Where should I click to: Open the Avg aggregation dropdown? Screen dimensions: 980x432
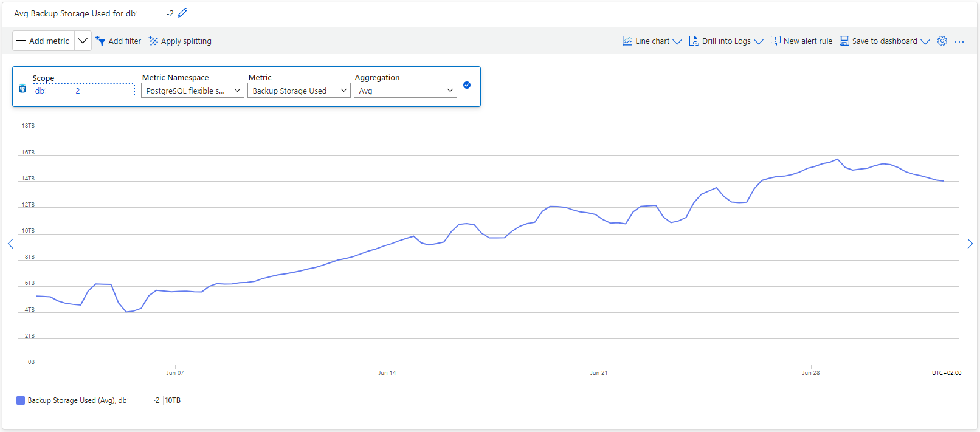(405, 91)
